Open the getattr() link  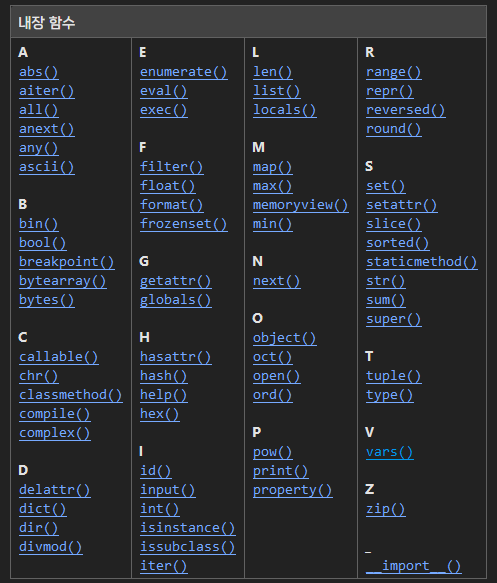(x=175, y=281)
